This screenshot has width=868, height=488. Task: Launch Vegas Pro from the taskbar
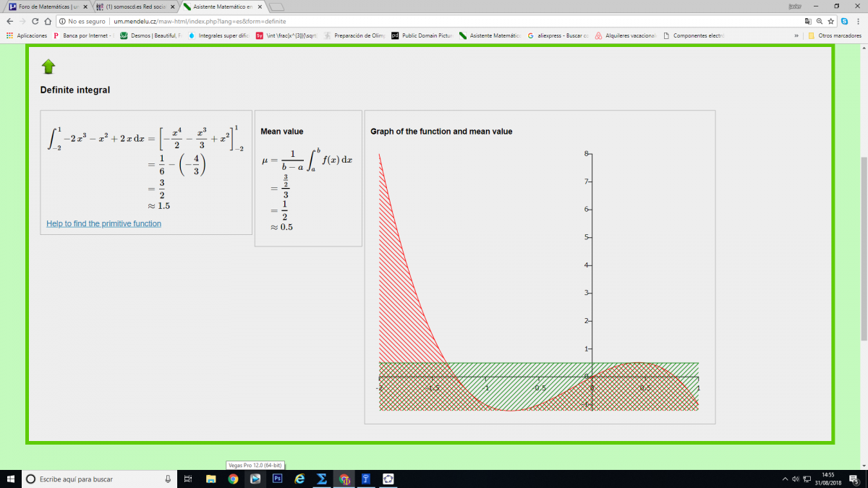pyautogui.click(x=255, y=479)
